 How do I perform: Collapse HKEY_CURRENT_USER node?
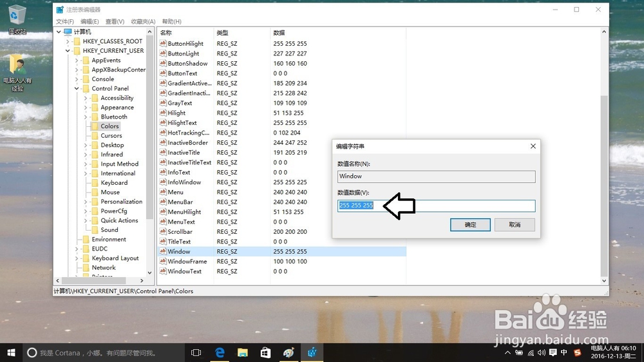tap(68, 50)
